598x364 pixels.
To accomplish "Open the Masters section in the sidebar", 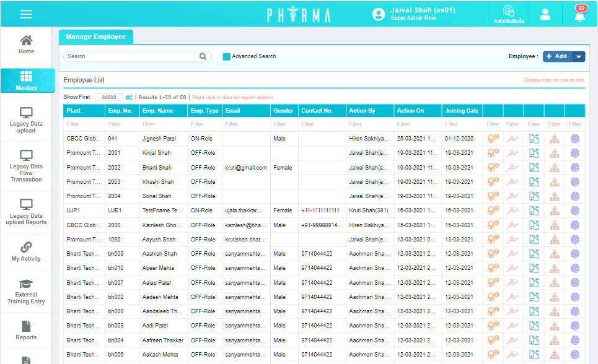I will [27, 80].
